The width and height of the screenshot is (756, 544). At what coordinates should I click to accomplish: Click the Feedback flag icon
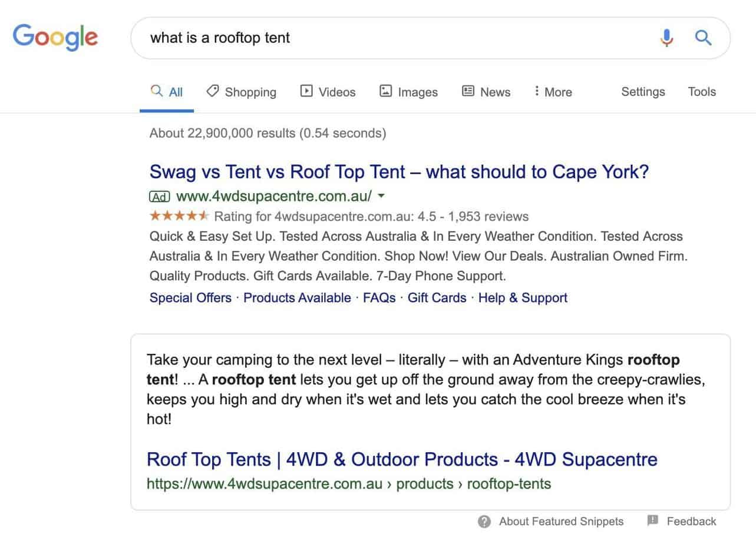tap(652, 521)
